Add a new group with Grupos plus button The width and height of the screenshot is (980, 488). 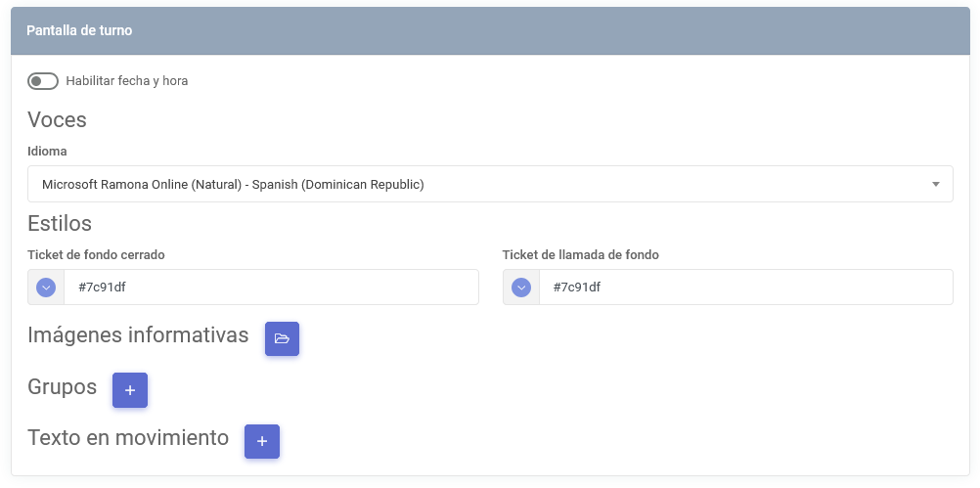[x=130, y=390]
